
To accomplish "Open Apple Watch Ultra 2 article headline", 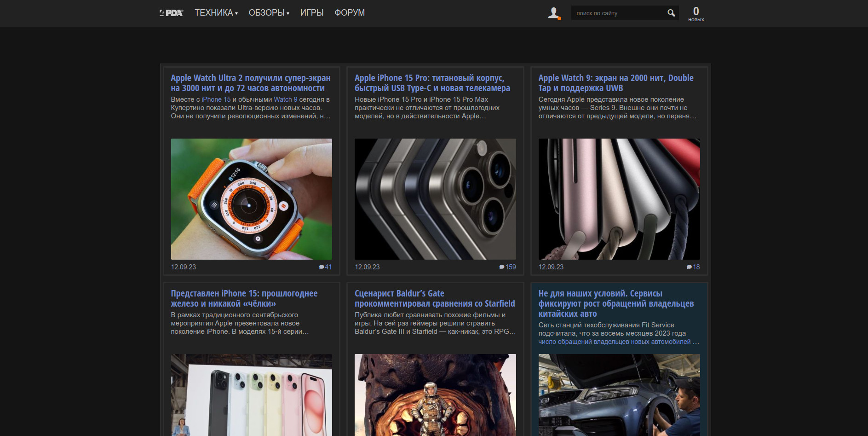I will 251,83.
